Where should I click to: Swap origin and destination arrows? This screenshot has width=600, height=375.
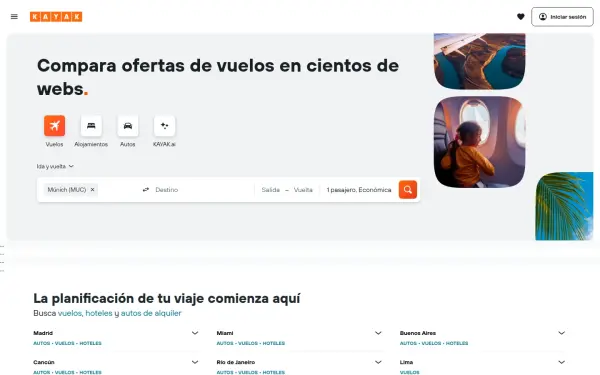pos(146,190)
